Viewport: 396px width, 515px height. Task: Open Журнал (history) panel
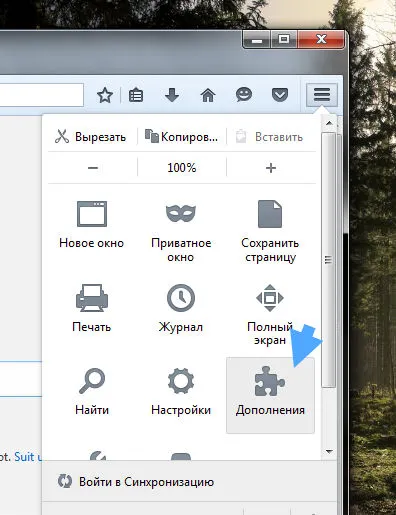[x=181, y=308]
